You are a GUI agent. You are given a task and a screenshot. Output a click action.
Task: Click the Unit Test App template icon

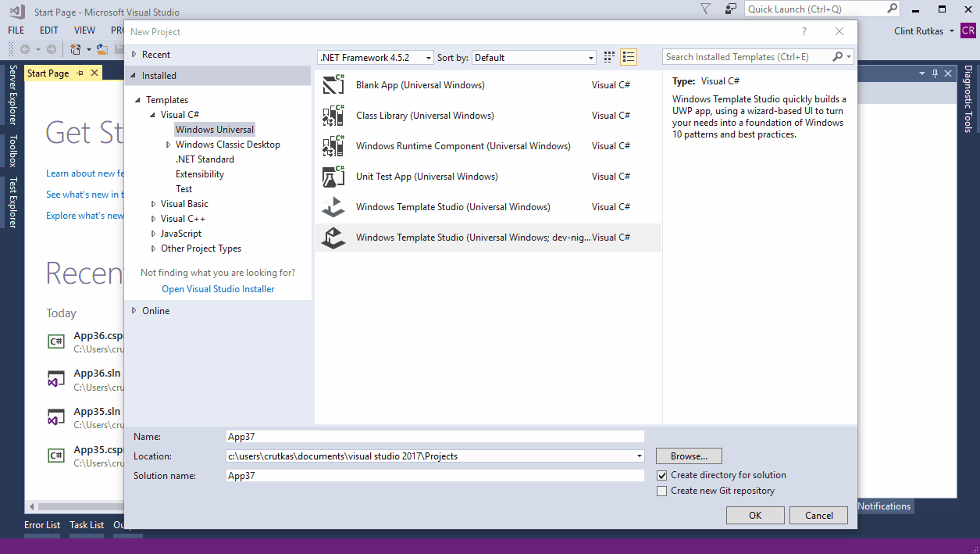click(x=333, y=177)
